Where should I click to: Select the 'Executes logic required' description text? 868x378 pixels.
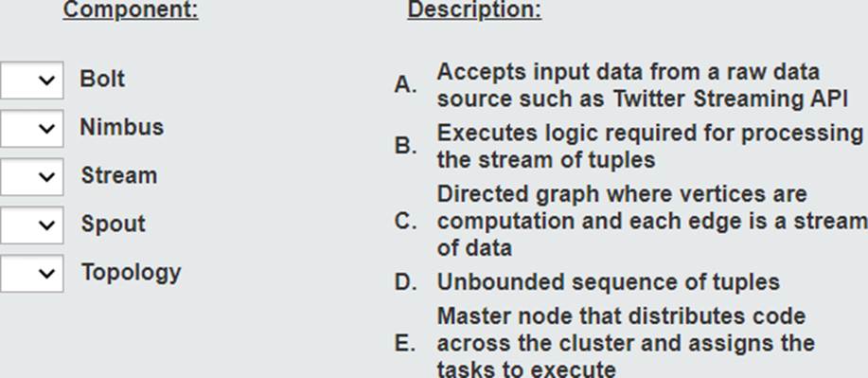coord(650,146)
